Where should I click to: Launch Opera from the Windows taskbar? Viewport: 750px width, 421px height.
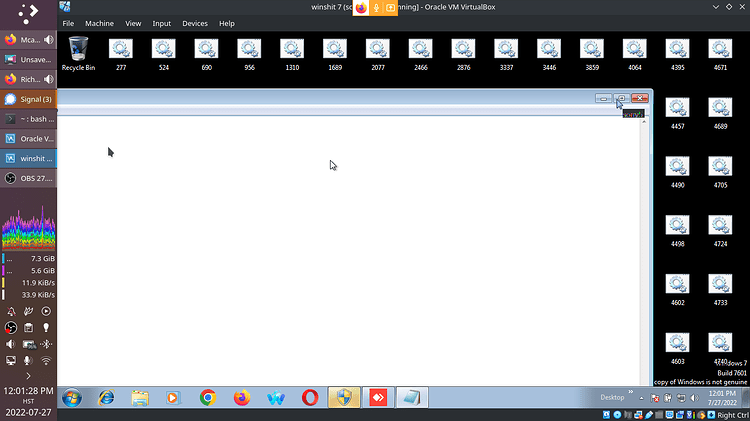310,398
